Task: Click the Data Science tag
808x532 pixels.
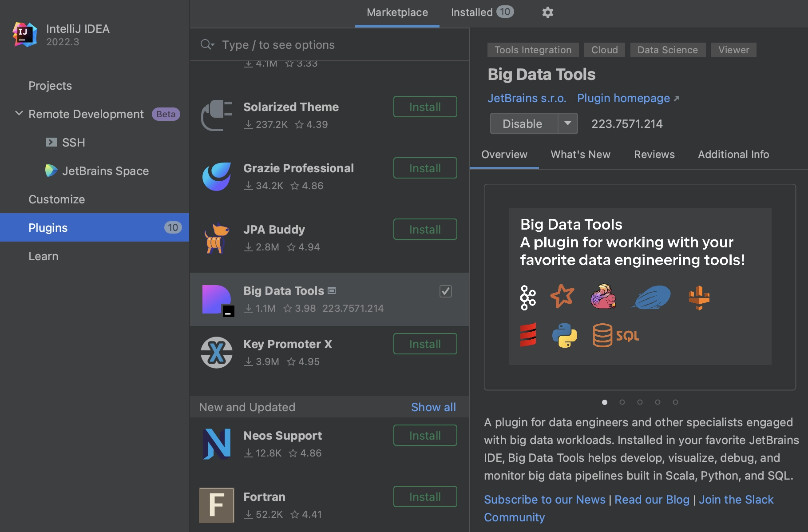Action: [668, 50]
